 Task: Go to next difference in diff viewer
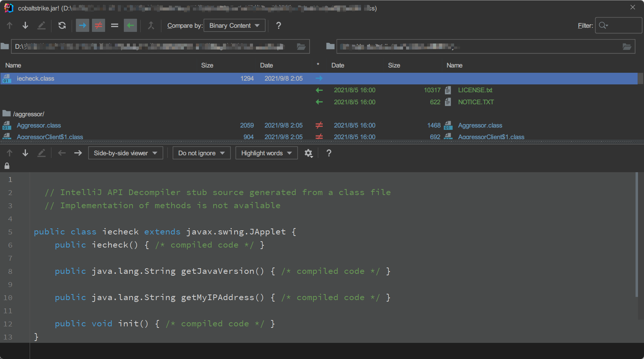(25, 153)
